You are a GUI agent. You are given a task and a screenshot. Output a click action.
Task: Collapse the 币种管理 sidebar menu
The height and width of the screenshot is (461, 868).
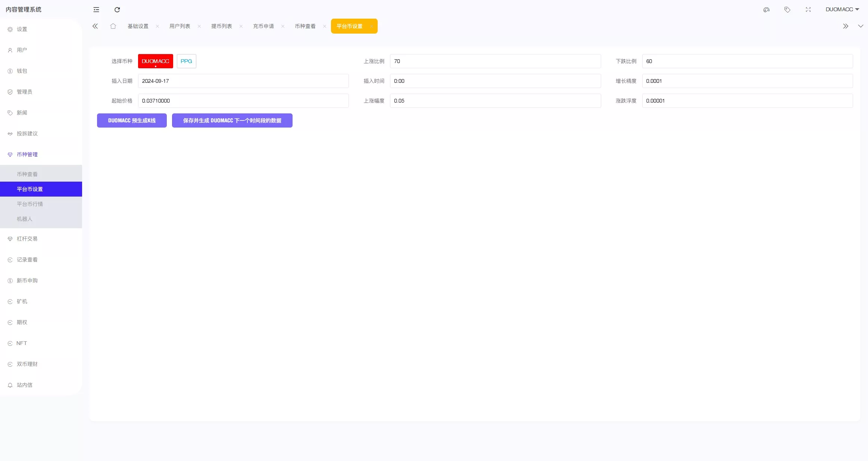point(27,154)
